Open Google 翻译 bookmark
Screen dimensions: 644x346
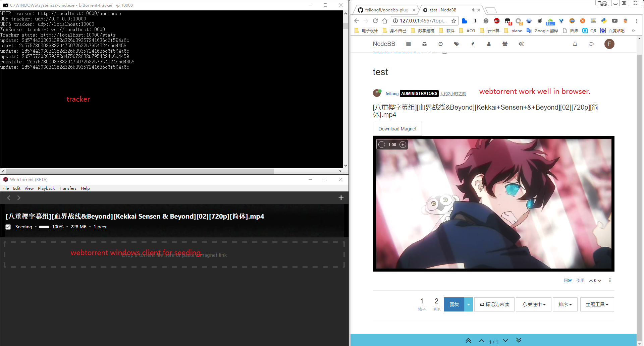(542, 31)
